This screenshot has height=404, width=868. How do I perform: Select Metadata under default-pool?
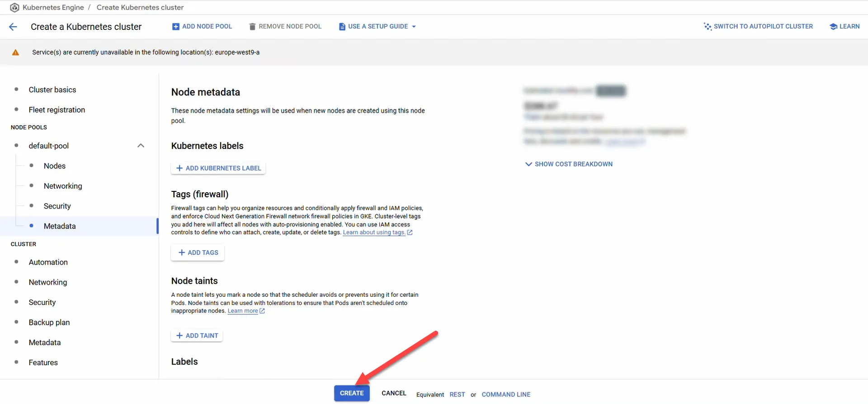click(60, 226)
